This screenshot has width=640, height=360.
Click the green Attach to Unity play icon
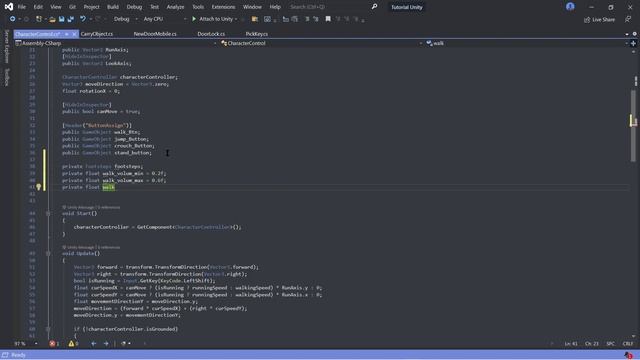pyautogui.click(x=194, y=19)
